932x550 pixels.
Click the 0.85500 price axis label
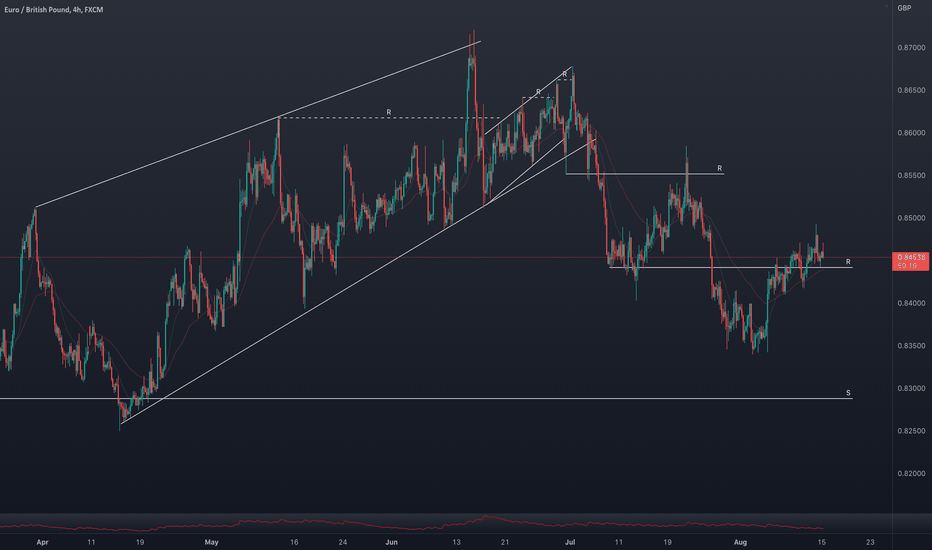(911, 175)
